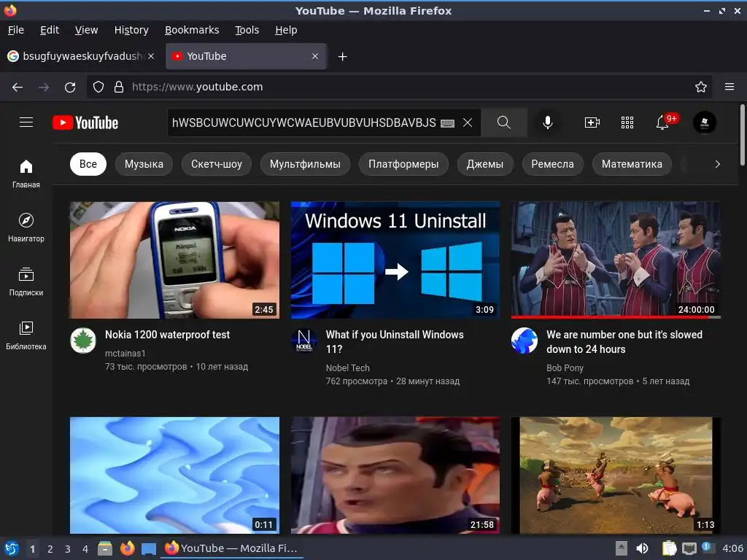The width and height of the screenshot is (747, 560).
Task: Open the History menu
Action: (131, 30)
